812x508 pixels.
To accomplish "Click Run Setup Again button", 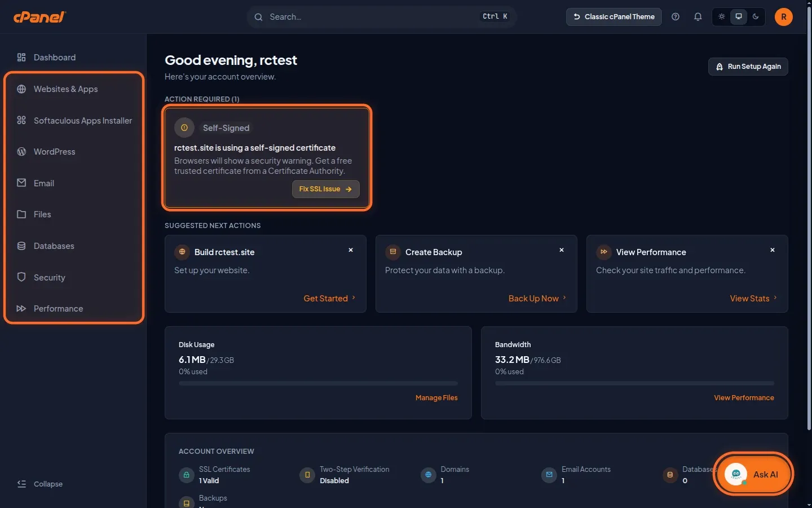I will [748, 67].
